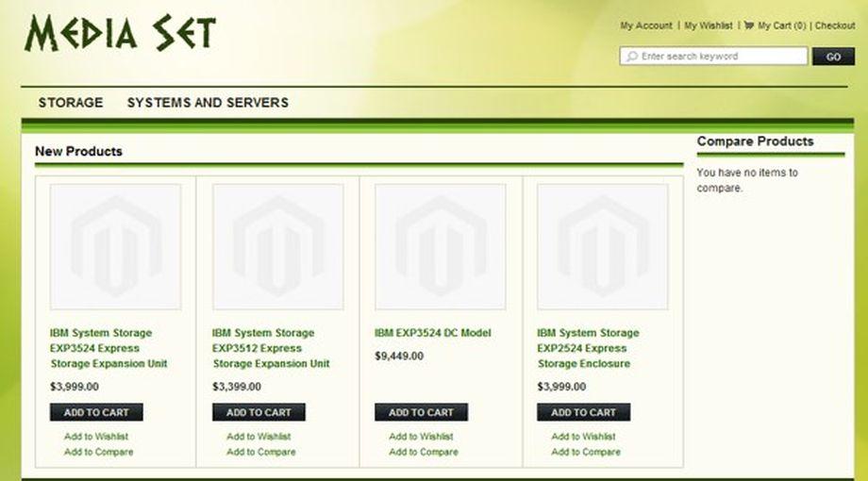The height and width of the screenshot is (481, 868).
Task: Open IBM EXP3524 DC Model title link
Action: [x=433, y=333]
